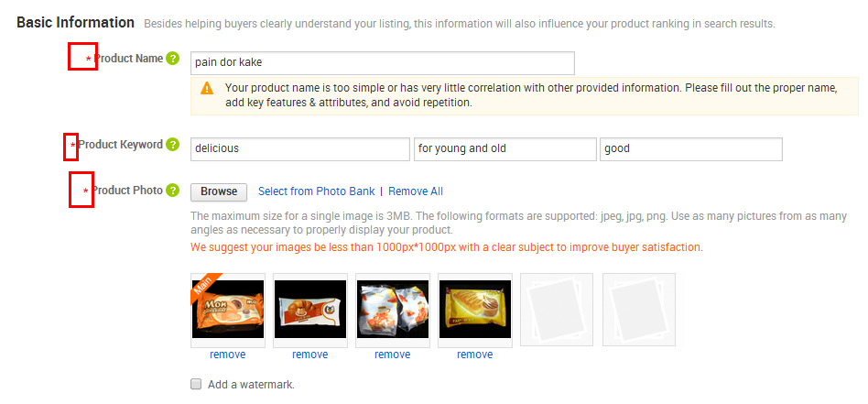Select the last empty photo placeholder
This screenshot has height=404, width=868.
click(x=639, y=310)
